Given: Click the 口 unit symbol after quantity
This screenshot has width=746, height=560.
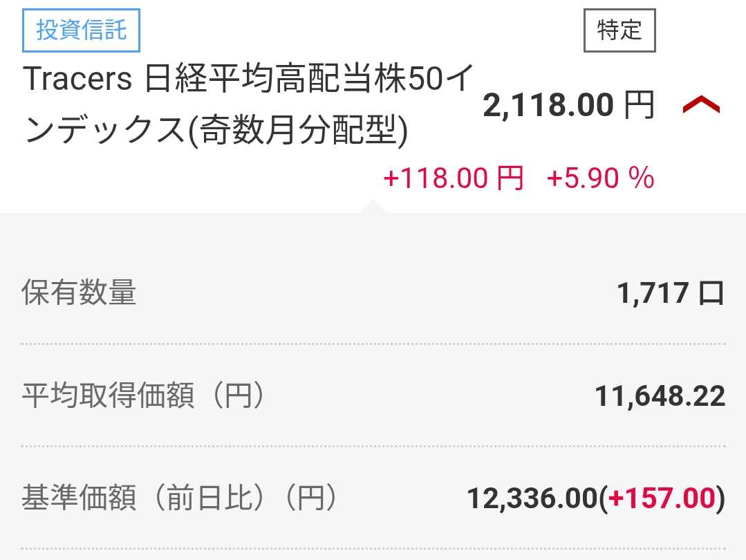Looking at the screenshot, I should click(x=711, y=294).
